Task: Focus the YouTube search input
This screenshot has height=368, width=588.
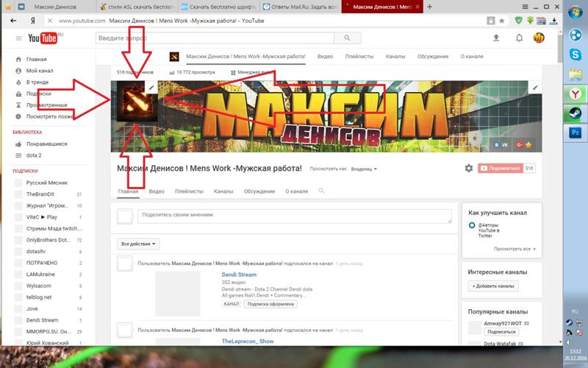Action: click(215, 38)
